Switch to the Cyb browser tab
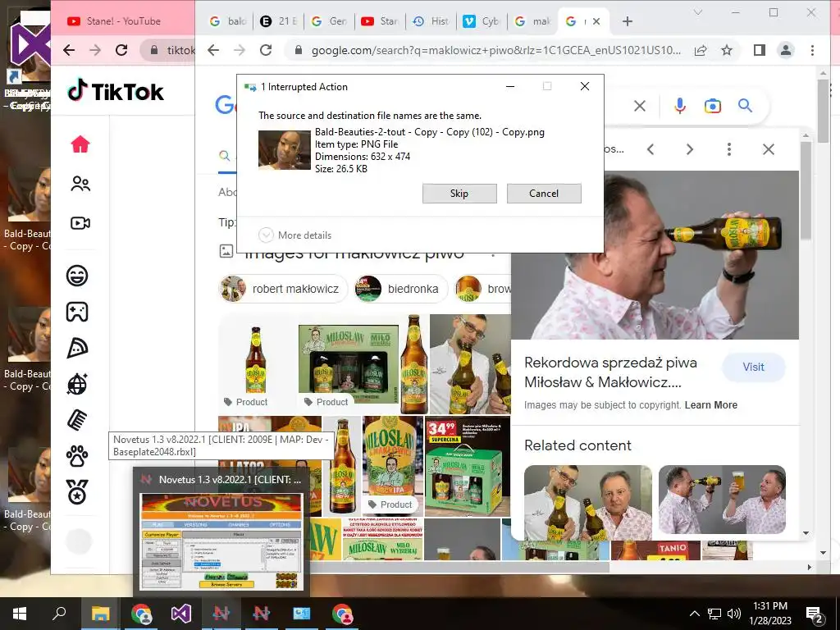This screenshot has height=630, width=840. tap(482, 21)
